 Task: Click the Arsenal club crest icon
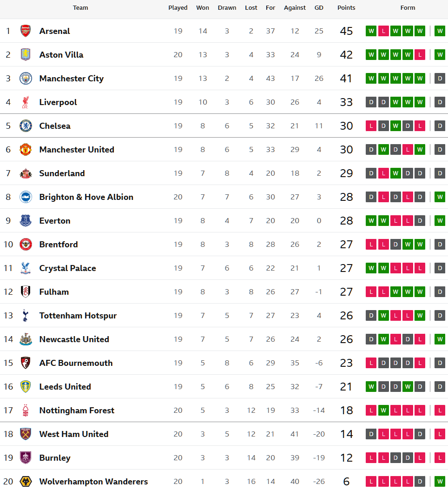pyautogui.click(x=26, y=31)
